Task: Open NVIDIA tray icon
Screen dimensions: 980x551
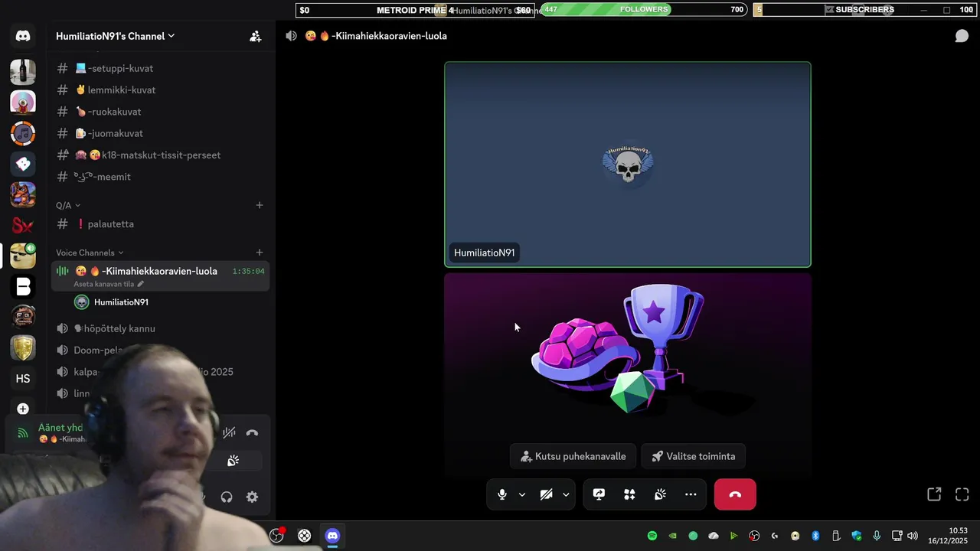Action: [673, 536]
